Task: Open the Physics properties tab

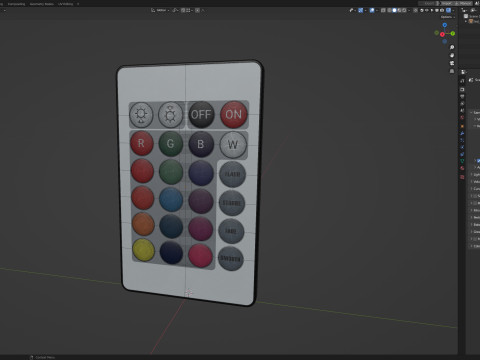Action: pyautogui.click(x=462, y=147)
